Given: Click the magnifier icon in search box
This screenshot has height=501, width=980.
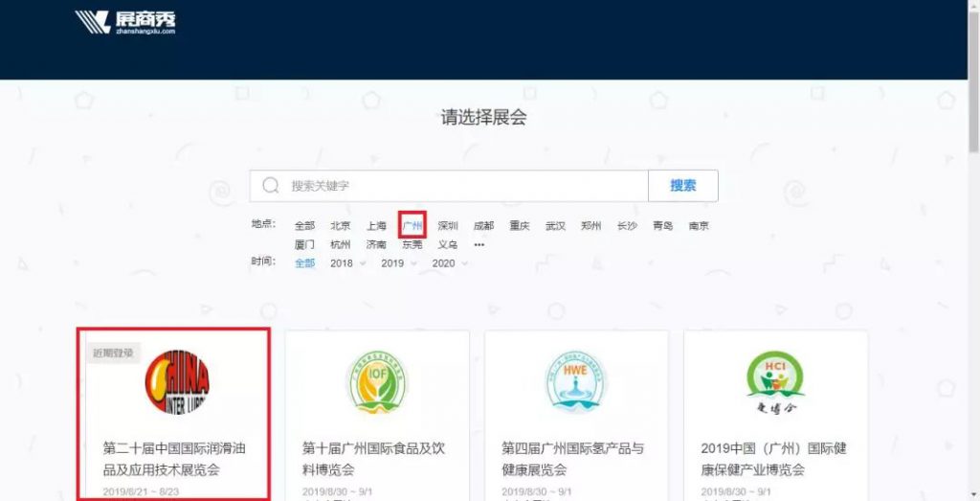Looking at the screenshot, I should pos(271,185).
